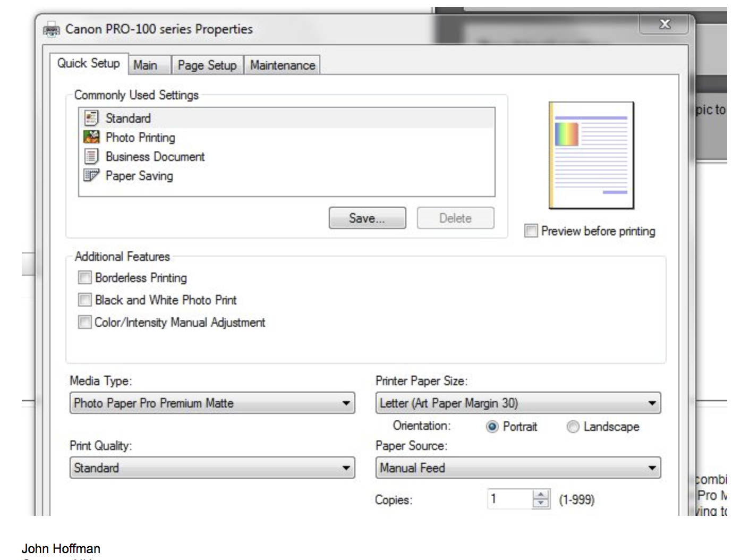Viewport: 732px width, 560px height.
Task: Click the page layout preview thumbnail
Action: [x=591, y=155]
